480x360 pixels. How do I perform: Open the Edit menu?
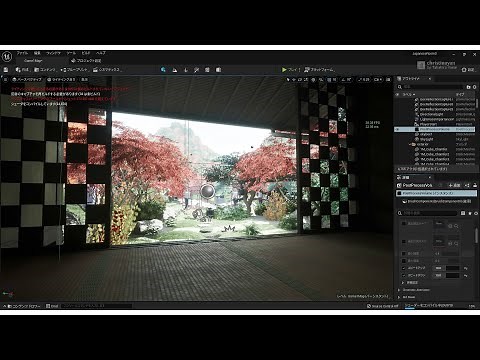point(37,53)
